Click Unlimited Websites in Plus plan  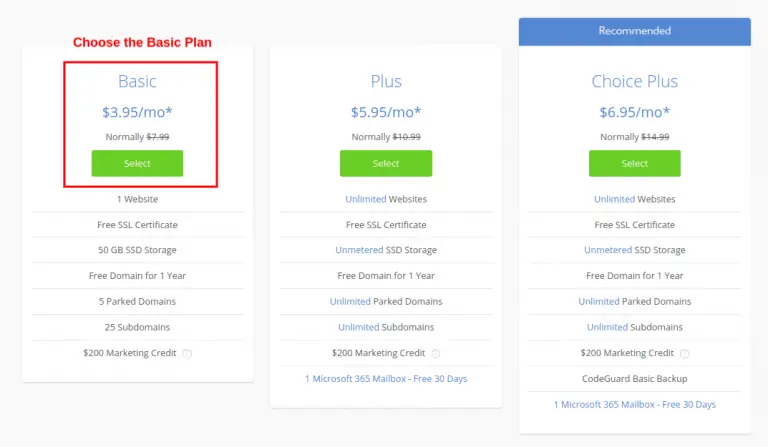[386, 199]
